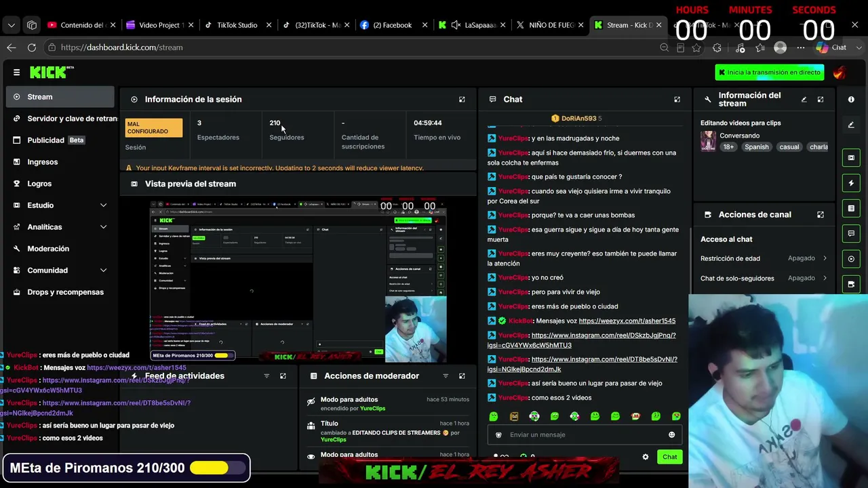Click the Conversando category thumbnail
This screenshot has height=488, width=868.
coord(708,141)
